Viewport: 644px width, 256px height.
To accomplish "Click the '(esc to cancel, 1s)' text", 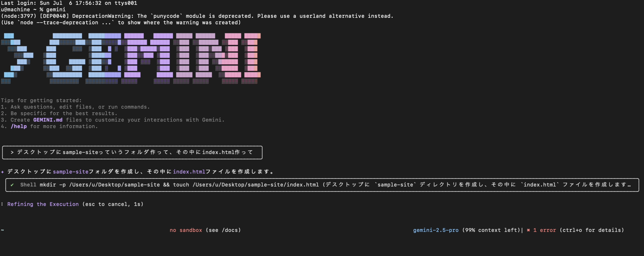I will point(113,204).
